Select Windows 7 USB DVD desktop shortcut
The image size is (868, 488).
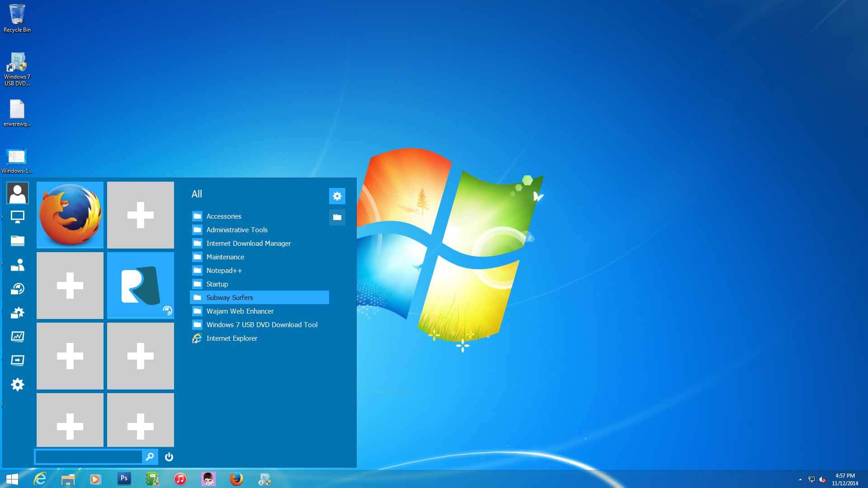17,69
